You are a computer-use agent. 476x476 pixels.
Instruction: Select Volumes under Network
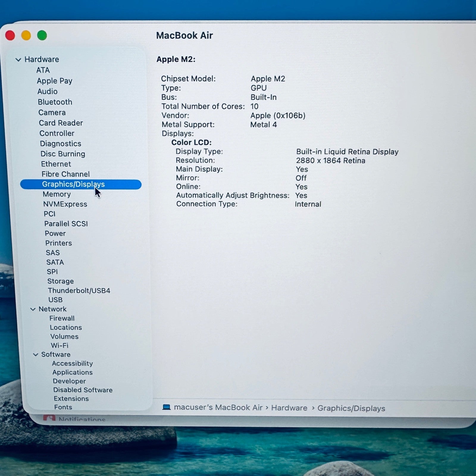click(x=64, y=336)
